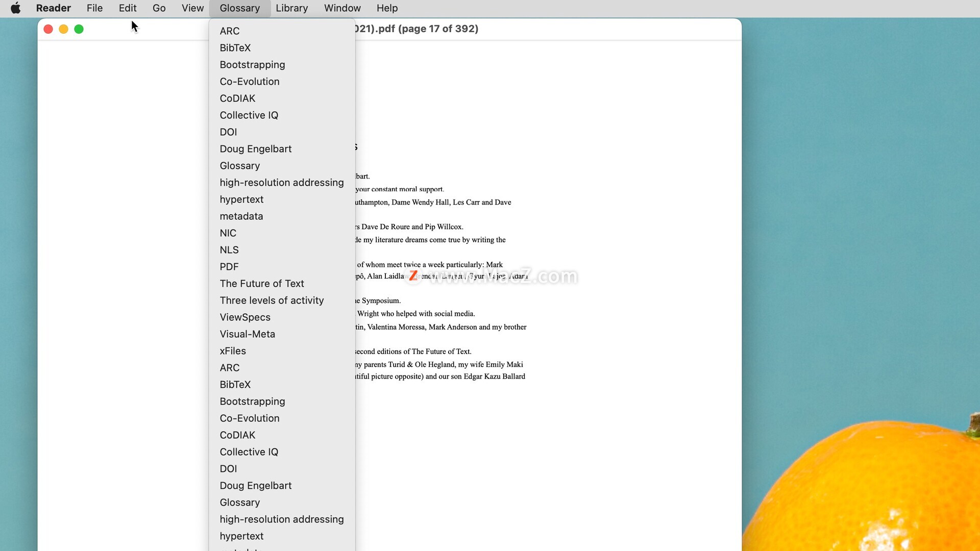Open the Library menu
Viewport: 980px width, 551px height.
[x=291, y=8]
